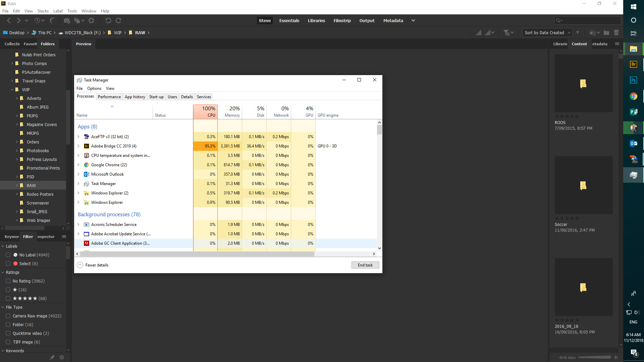Click Task Manager vertical scrollbar thumb
Screen dimensions: 644x362
[x=379, y=130]
